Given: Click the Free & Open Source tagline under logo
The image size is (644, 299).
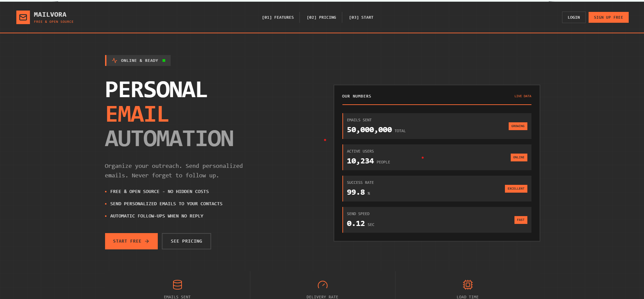Looking at the screenshot, I should pyautogui.click(x=54, y=22).
